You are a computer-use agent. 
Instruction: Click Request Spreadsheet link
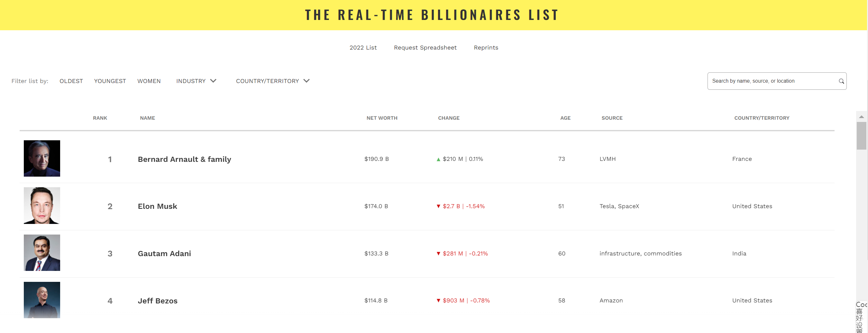coord(425,48)
